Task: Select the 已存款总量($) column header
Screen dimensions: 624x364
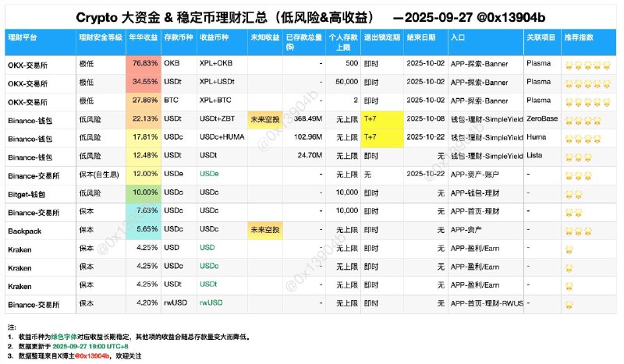Action: [x=304, y=42]
